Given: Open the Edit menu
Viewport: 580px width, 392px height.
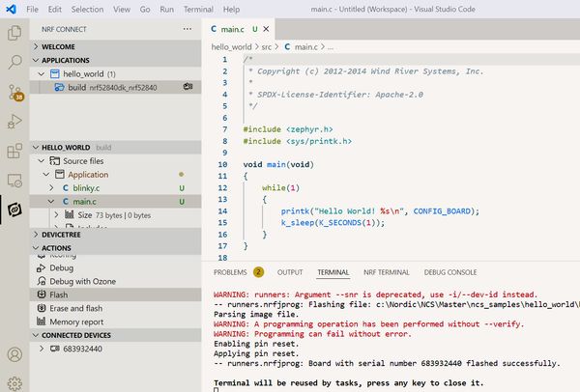Looking at the screenshot, I should [55, 10].
